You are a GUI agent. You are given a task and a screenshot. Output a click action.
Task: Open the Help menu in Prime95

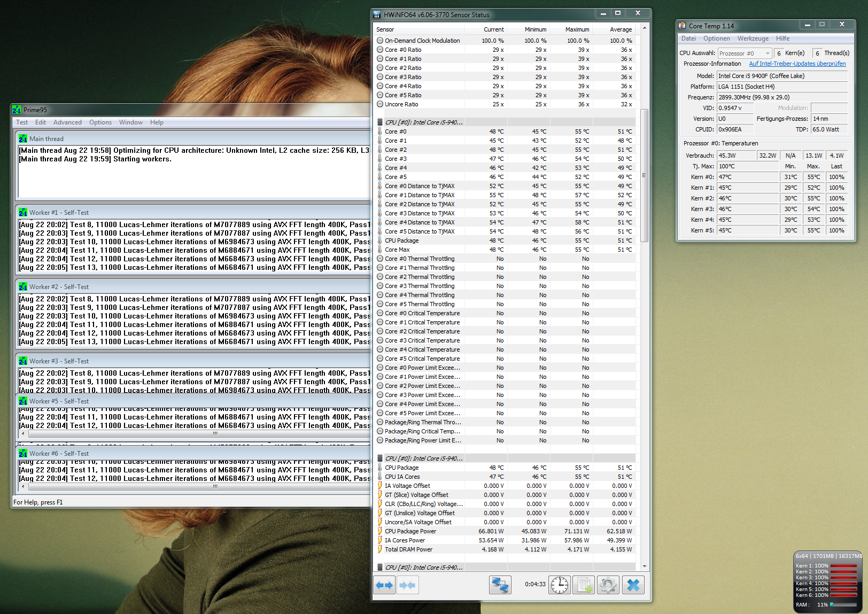(x=157, y=122)
